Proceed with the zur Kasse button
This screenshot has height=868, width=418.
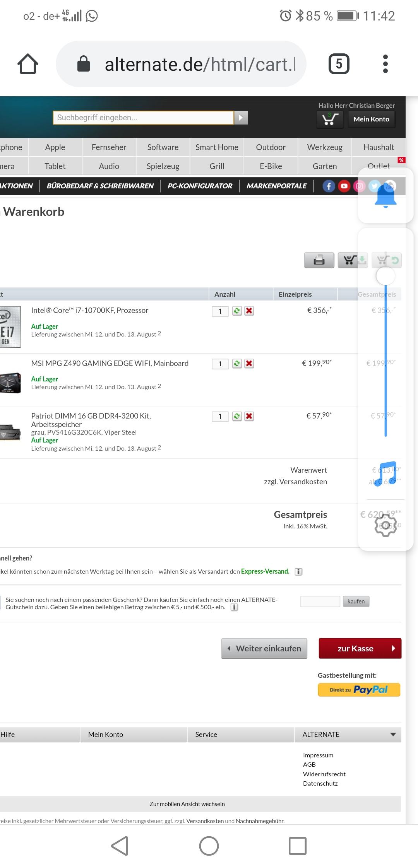(360, 648)
